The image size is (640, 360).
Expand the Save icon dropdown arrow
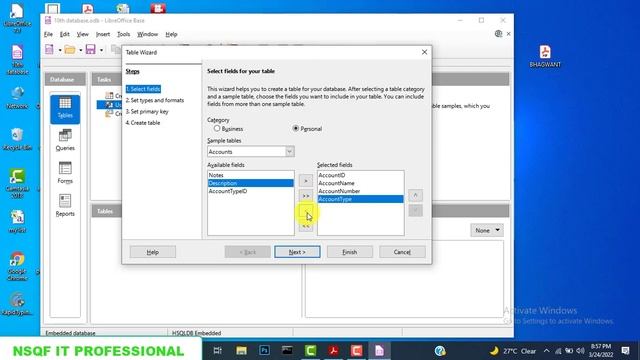pos(101,50)
